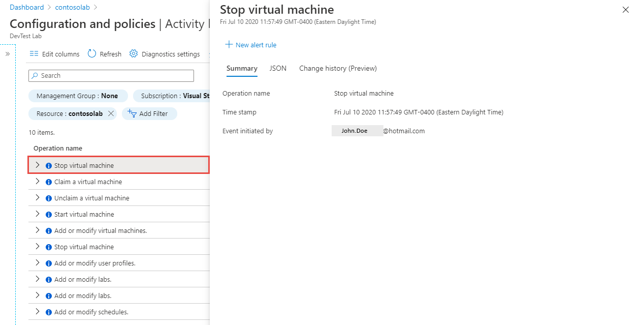The height and width of the screenshot is (325, 644).
Task: Click inside the Search field
Action: [x=111, y=75]
